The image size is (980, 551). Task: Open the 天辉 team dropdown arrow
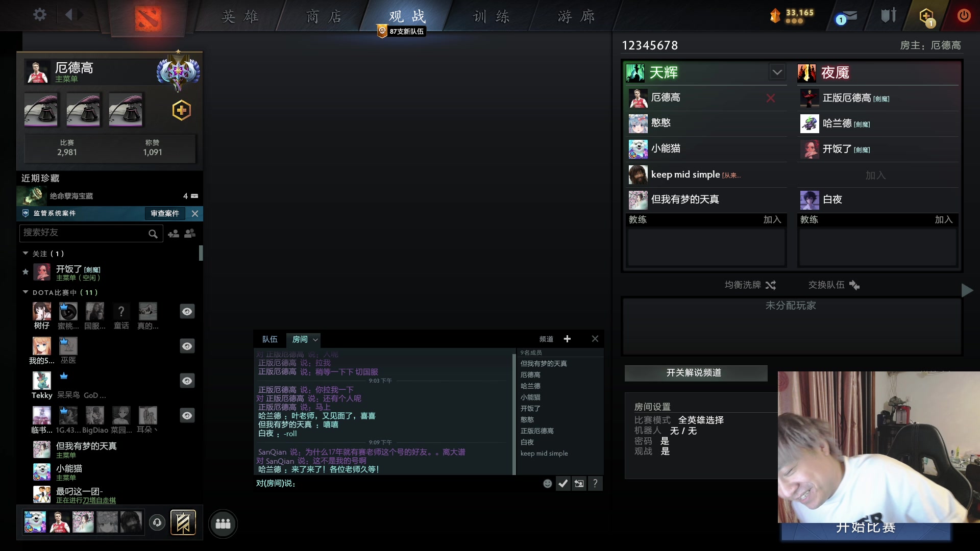[777, 72]
